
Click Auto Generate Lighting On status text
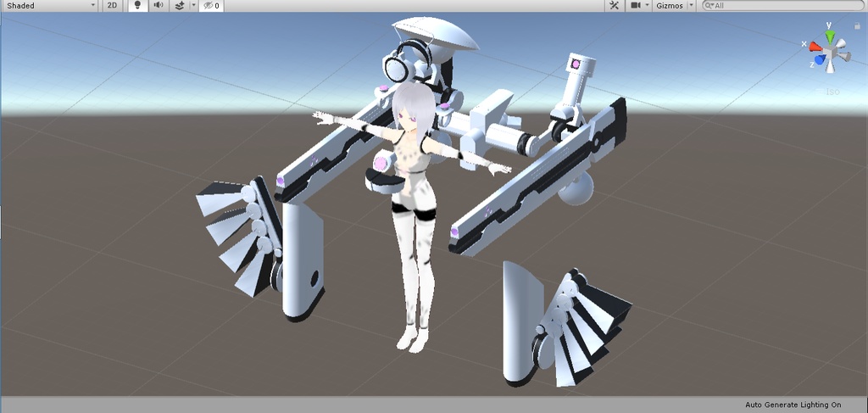coord(793,405)
